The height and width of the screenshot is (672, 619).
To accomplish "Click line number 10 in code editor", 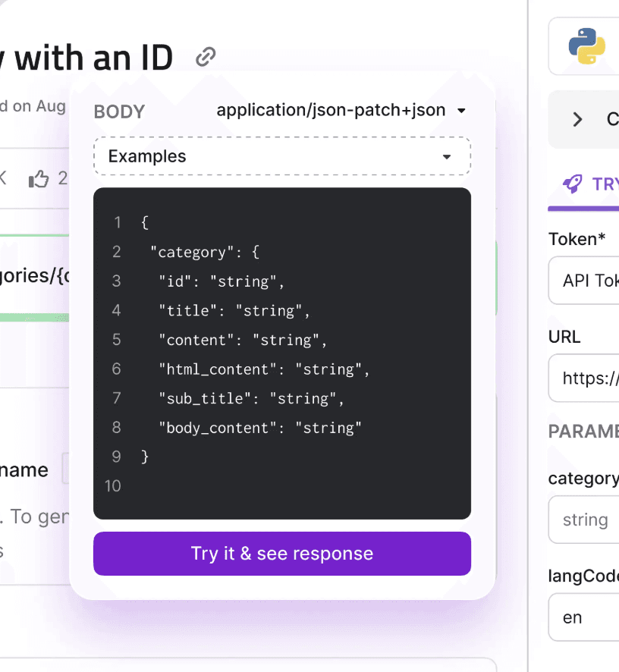I will (x=113, y=486).
